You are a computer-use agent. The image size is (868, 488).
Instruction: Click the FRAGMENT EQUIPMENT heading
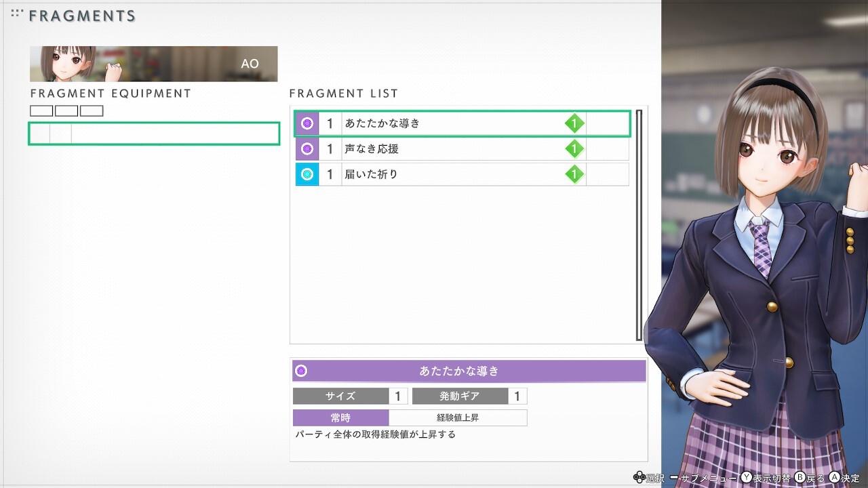point(111,94)
